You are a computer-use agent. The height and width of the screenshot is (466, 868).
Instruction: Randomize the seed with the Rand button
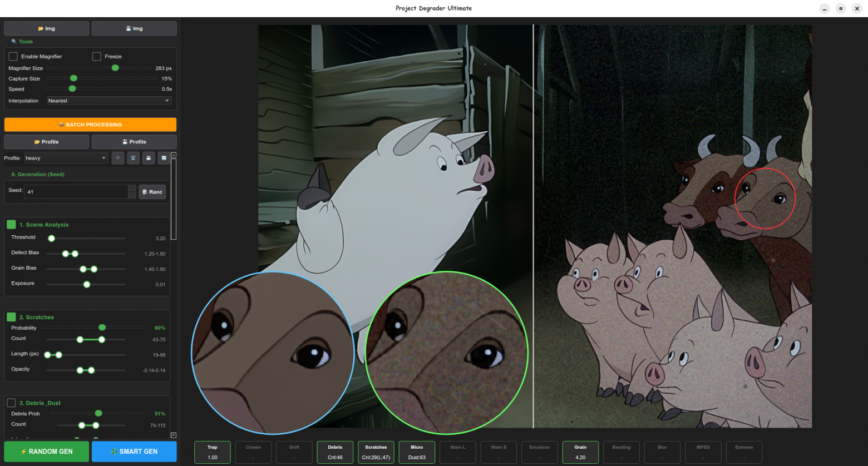152,192
